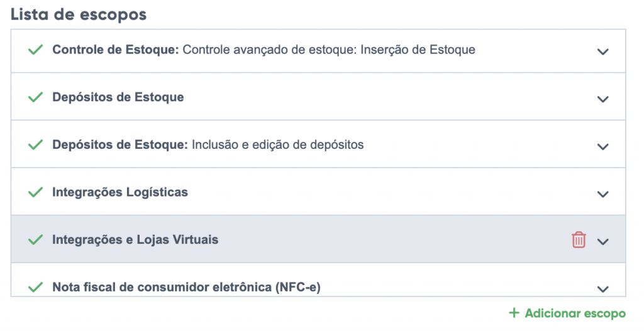
Task: Click the Adicionar escopo link
Action: [575, 313]
